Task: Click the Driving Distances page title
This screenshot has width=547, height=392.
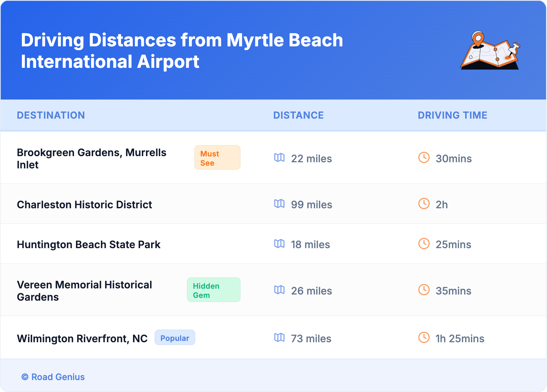Action: point(182,51)
